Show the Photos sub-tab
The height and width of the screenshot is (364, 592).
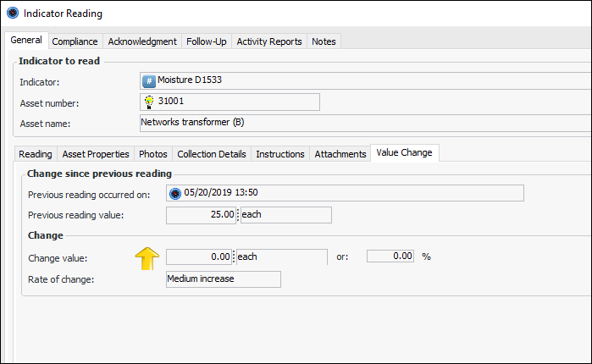(153, 154)
